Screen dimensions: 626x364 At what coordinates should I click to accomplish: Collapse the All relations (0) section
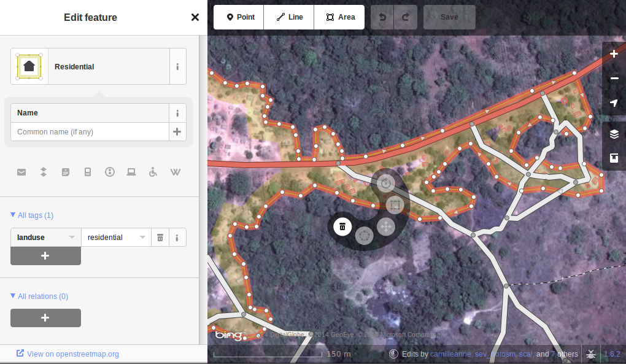click(39, 296)
